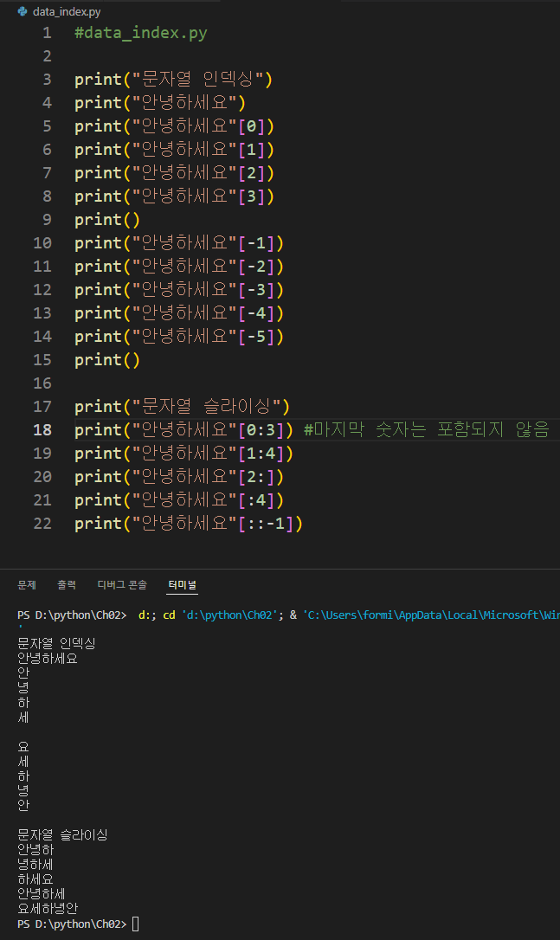
Task: Click the code line with index [1]
Action: click(x=175, y=149)
